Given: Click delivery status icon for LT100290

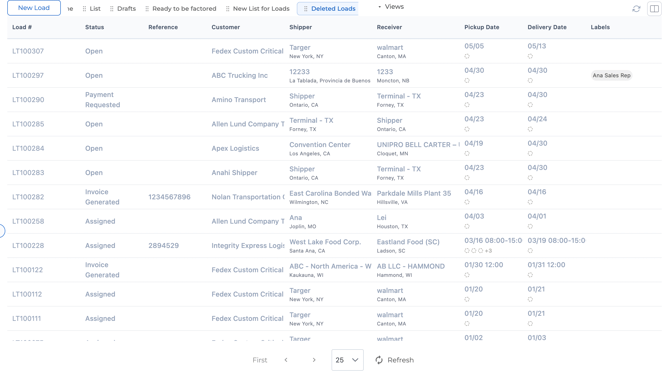Looking at the screenshot, I should click(x=530, y=105).
